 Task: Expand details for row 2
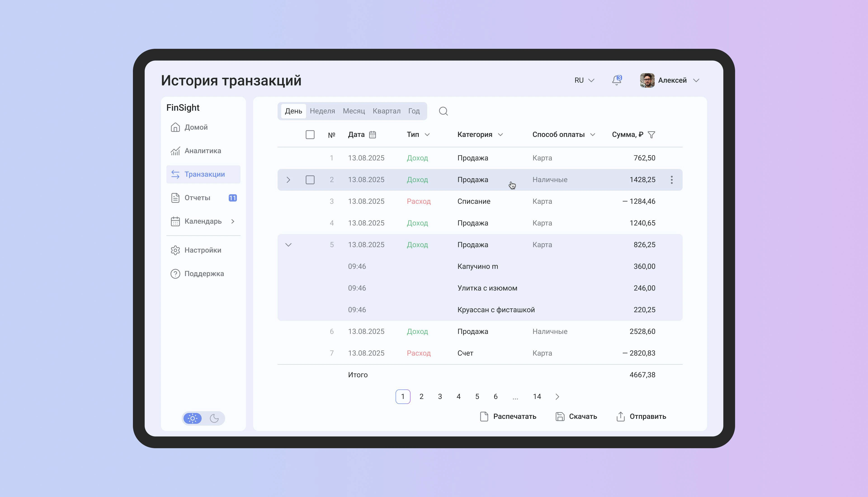288,180
